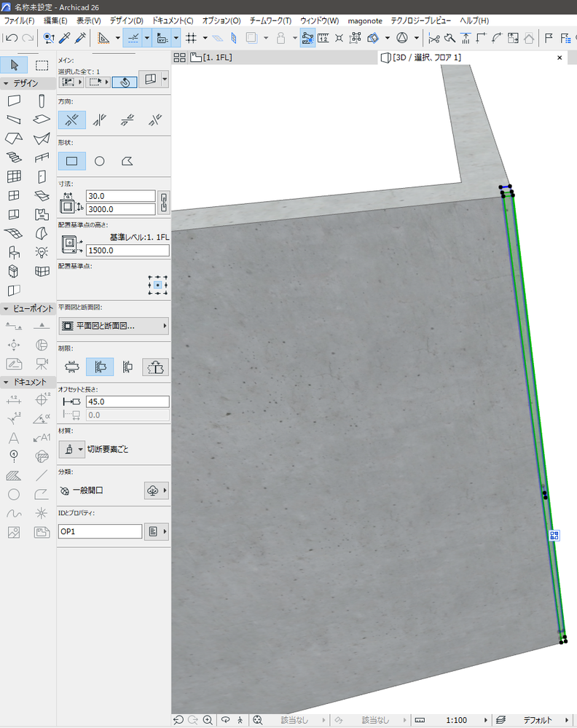Choose the fourth opening direction option
Screen dimensions: 577x728
coord(155,120)
